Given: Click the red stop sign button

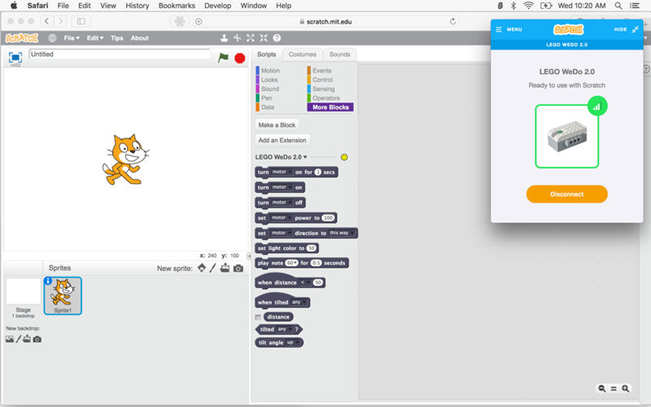Looking at the screenshot, I should click(x=240, y=58).
